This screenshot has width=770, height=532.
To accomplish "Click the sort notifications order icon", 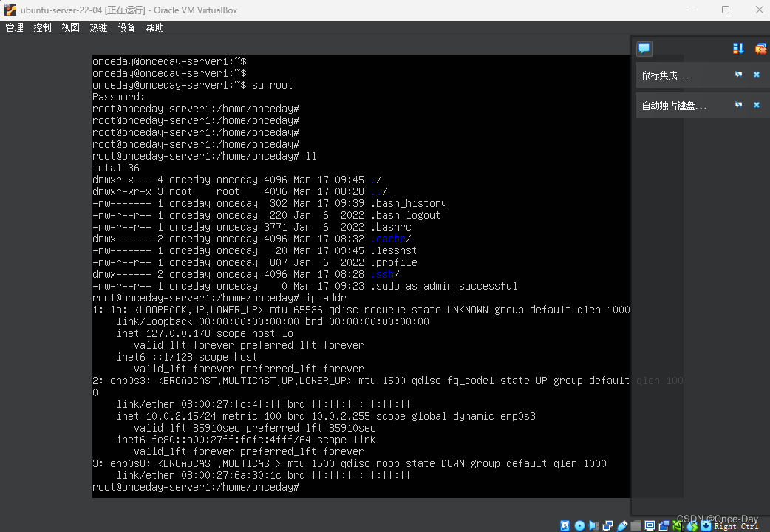I will [x=737, y=48].
